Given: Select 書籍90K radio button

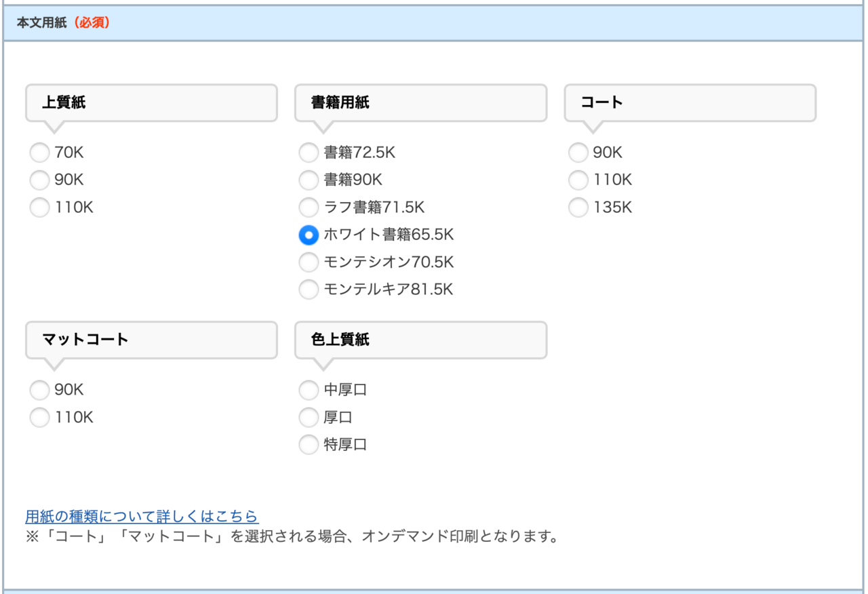Looking at the screenshot, I should tap(309, 180).
